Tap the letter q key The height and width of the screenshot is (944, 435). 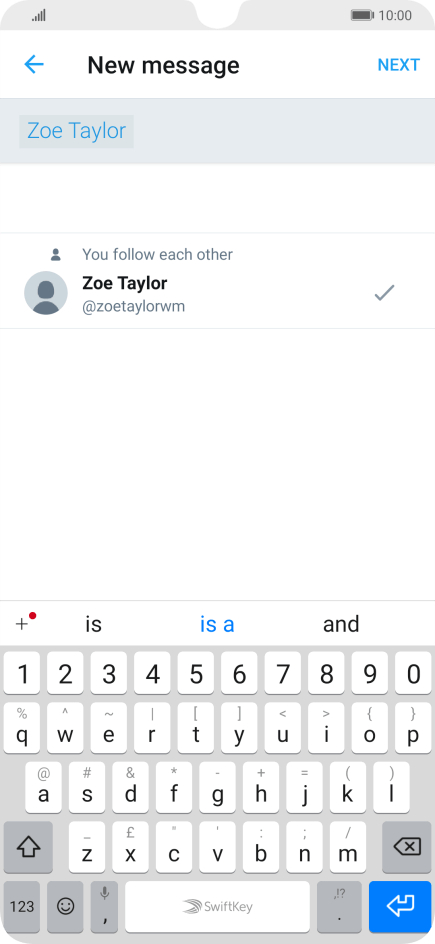[x=22, y=728]
